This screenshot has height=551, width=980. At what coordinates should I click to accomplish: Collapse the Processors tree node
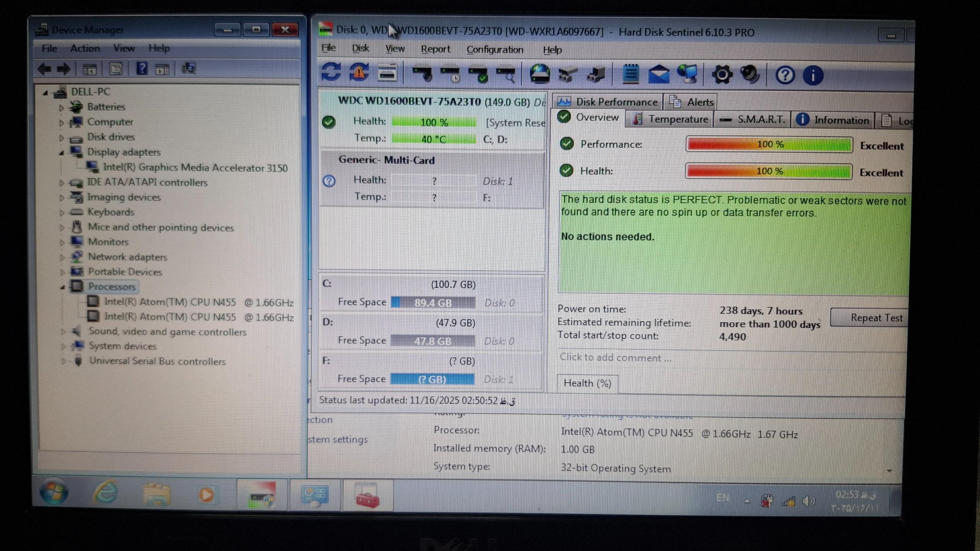click(62, 287)
